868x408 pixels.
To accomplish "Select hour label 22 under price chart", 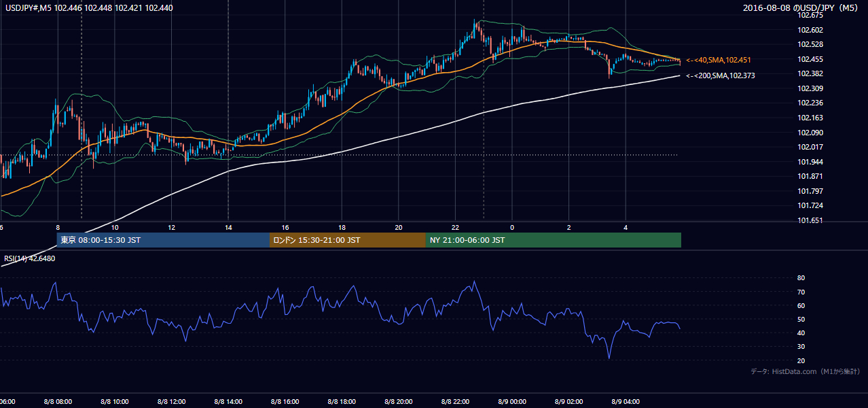I will [455, 227].
